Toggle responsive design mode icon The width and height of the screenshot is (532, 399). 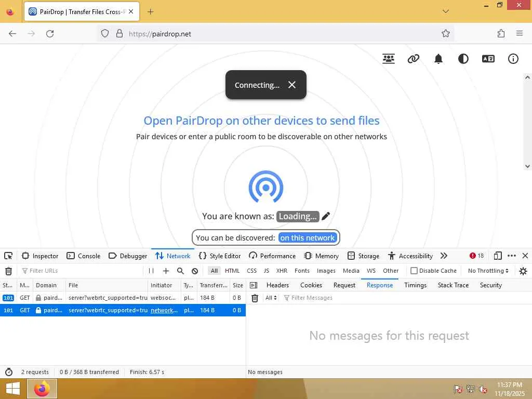click(498, 256)
